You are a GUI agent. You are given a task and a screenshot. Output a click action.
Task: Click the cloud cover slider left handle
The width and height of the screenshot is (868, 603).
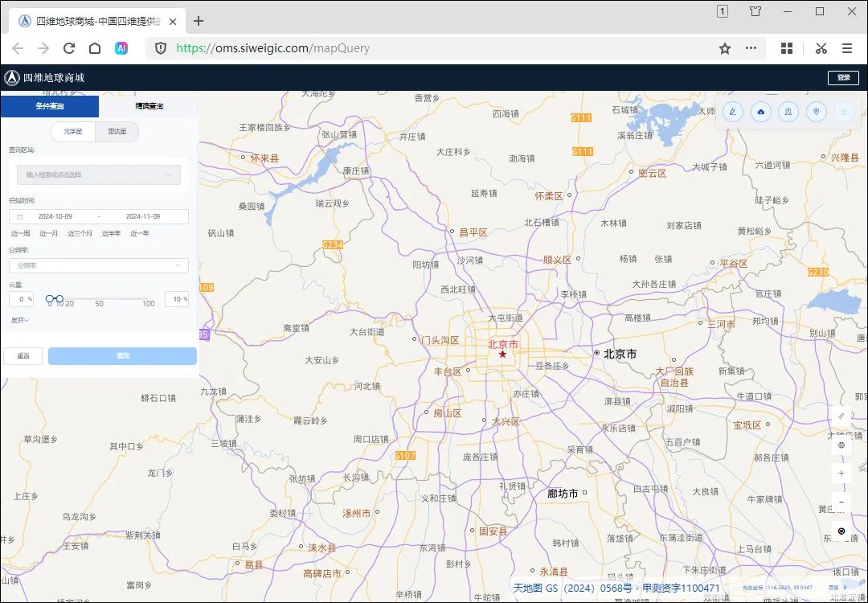click(50, 298)
